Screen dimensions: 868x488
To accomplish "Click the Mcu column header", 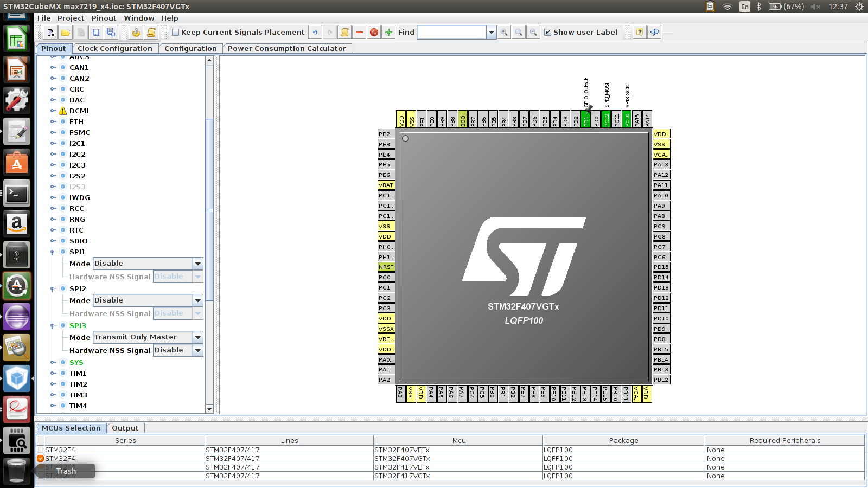I will [459, 440].
